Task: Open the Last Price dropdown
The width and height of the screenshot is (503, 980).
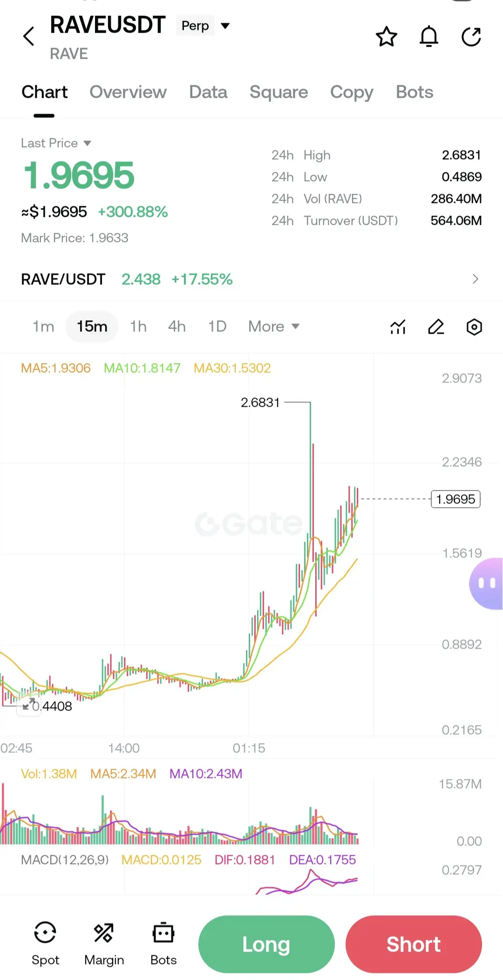Action: (56, 143)
